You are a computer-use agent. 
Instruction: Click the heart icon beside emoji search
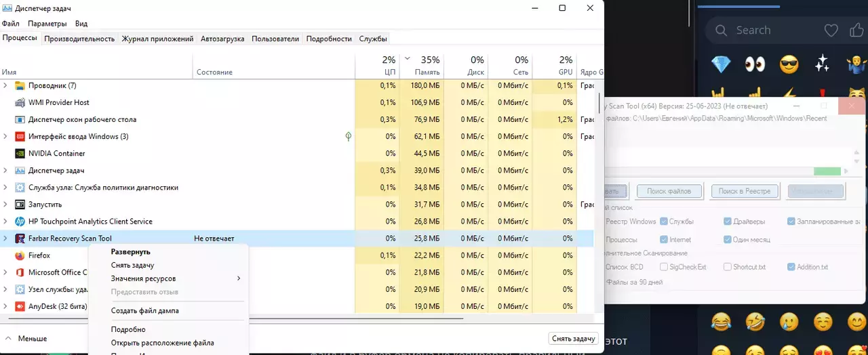point(831,30)
